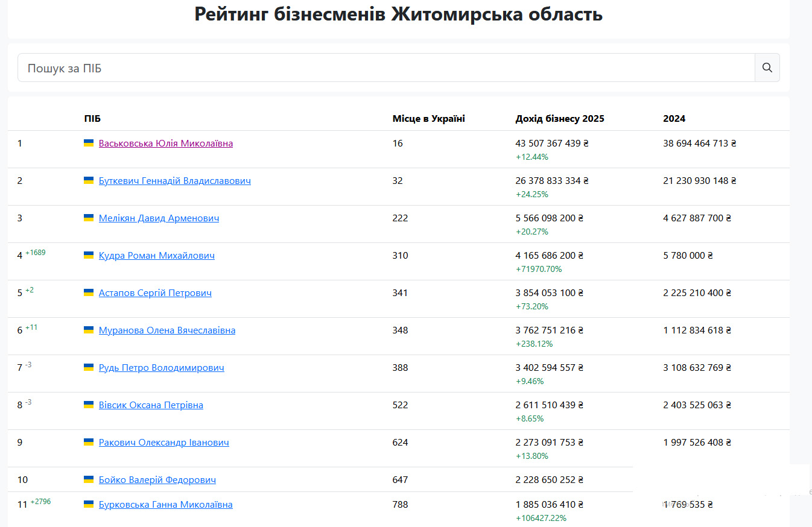Screen dimensions: 812x527
Task: Open Ракович Олександр Іванович link
Action: [164, 443]
